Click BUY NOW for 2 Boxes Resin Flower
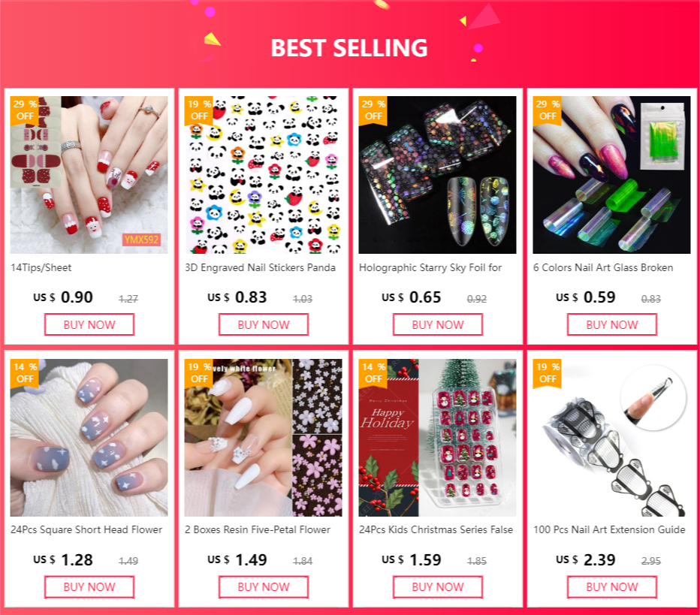 (x=264, y=587)
